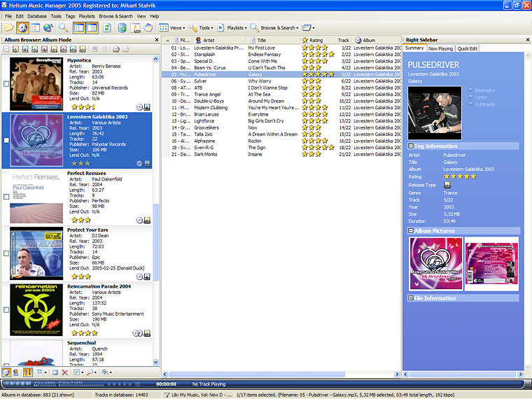This screenshot has width=532, height=399.
Task: Open folder icon in main toolbar
Action: [9, 28]
